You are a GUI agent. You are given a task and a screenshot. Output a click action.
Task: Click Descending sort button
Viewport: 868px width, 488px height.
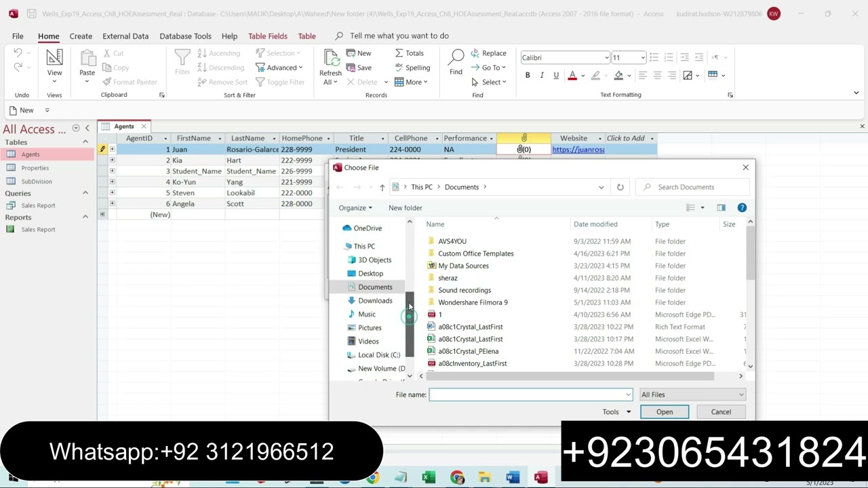221,68
